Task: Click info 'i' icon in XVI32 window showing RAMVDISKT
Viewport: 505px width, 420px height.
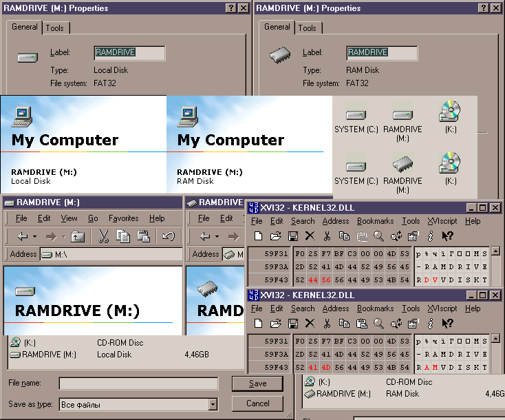Action: point(430,324)
